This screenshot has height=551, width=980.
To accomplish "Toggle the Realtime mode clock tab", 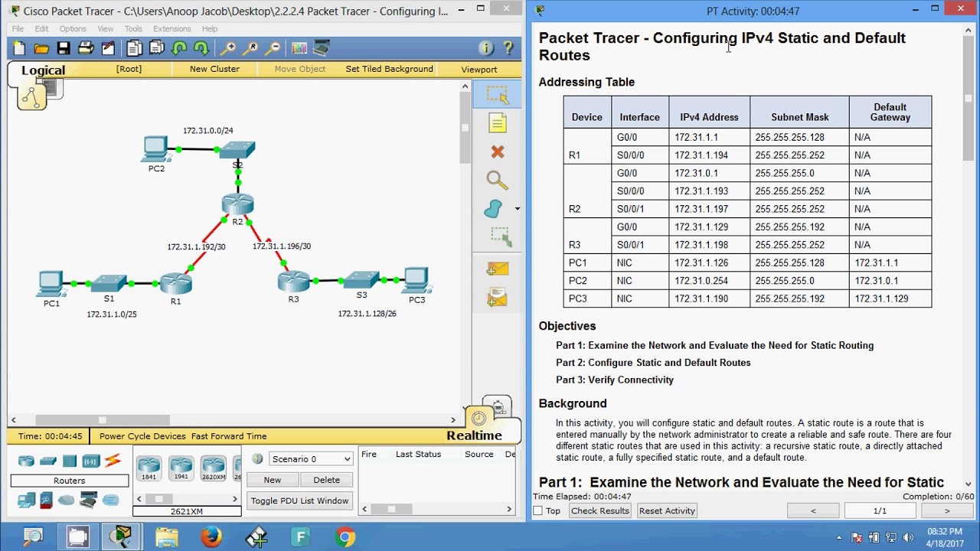I will [479, 419].
